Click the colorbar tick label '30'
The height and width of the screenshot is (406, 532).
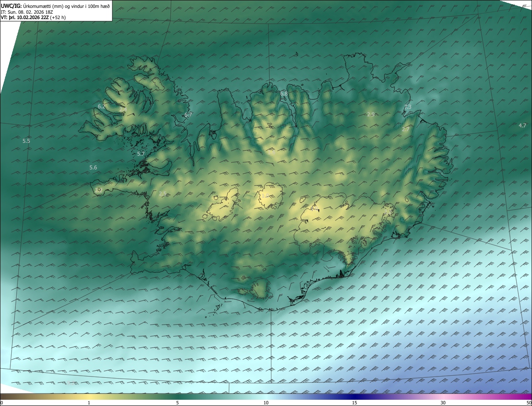(443, 403)
